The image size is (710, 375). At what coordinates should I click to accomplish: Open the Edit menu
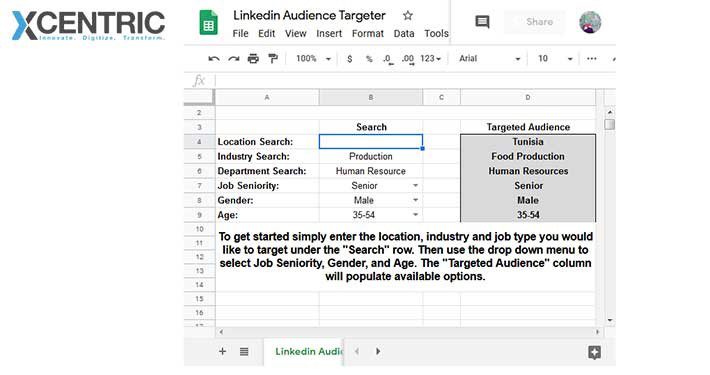[266, 34]
